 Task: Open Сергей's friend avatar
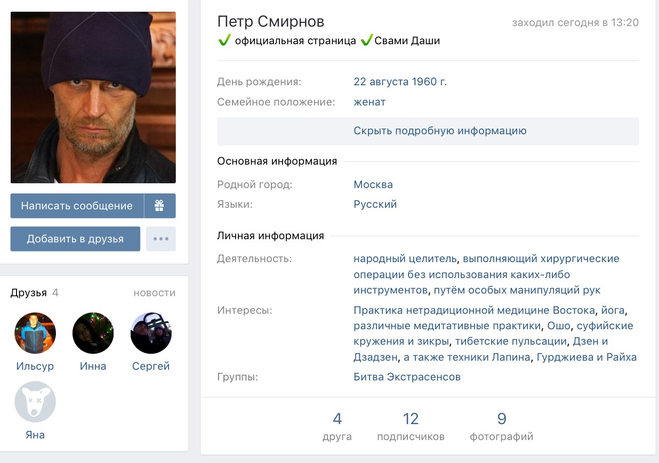click(x=151, y=333)
